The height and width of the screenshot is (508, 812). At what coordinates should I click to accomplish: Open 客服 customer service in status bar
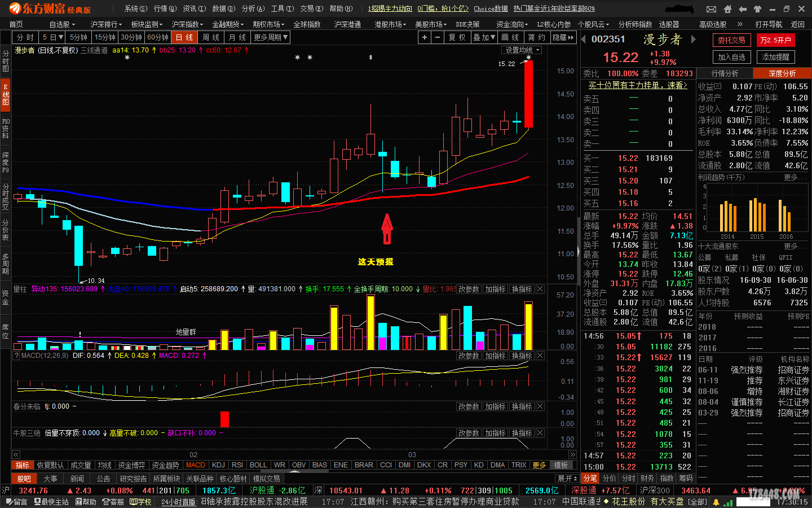click(x=113, y=502)
